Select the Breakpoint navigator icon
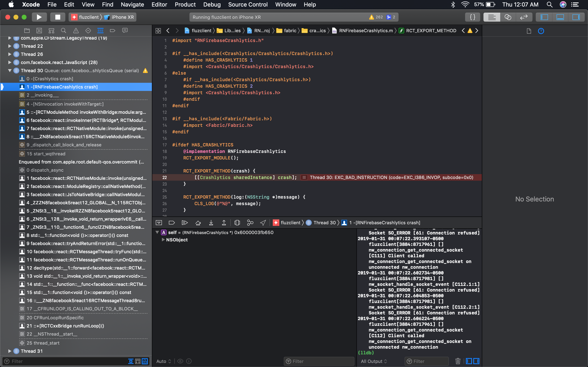The image size is (588, 367). [x=112, y=30]
